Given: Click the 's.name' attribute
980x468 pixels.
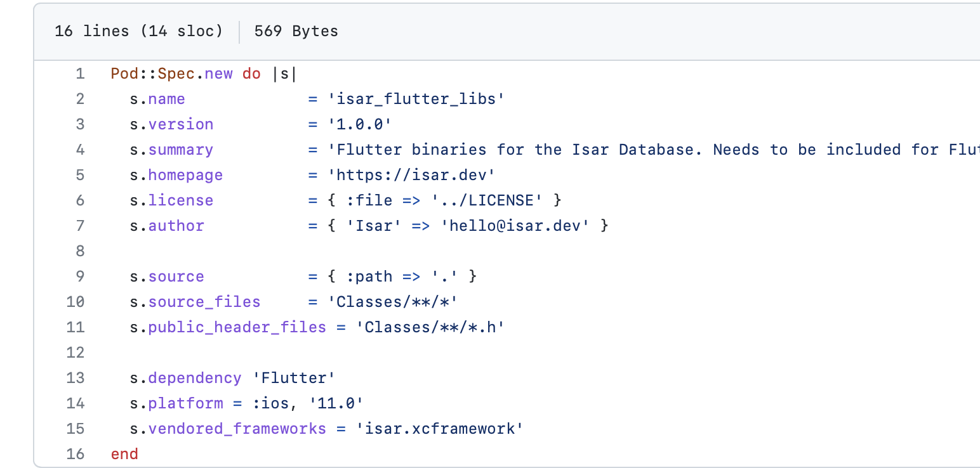Looking at the screenshot, I should [x=157, y=99].
